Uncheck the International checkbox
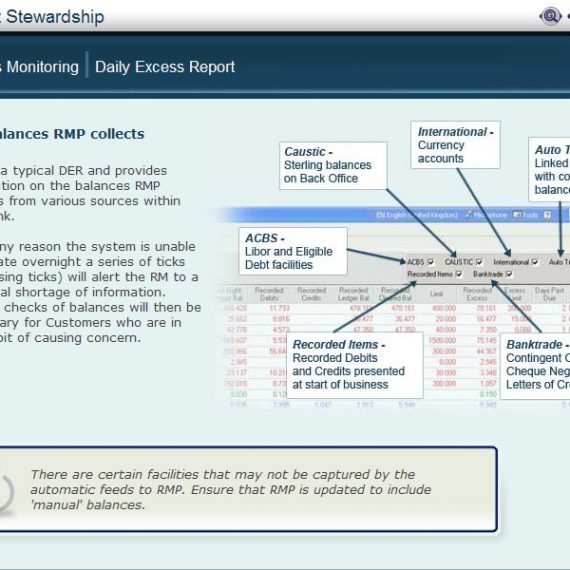Viewport: 570px width, 570px height. point(535,262)
